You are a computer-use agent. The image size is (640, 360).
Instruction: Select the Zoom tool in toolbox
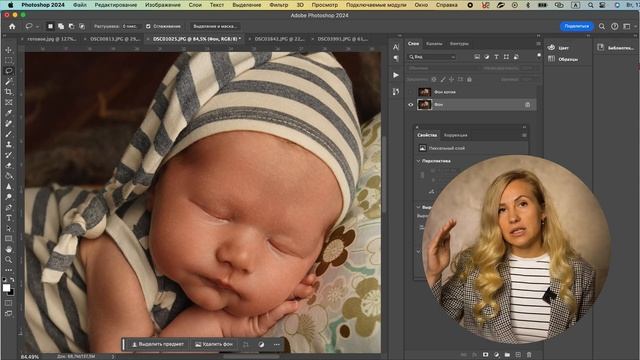(x=9, y=260)
